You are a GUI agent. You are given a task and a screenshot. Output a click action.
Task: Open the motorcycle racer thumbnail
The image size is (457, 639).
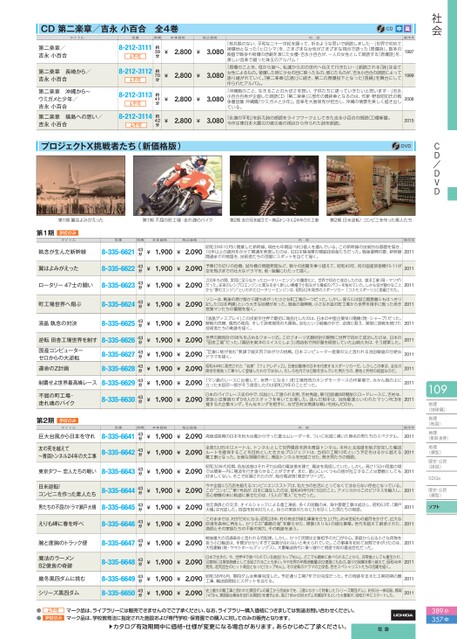point(177,186)
